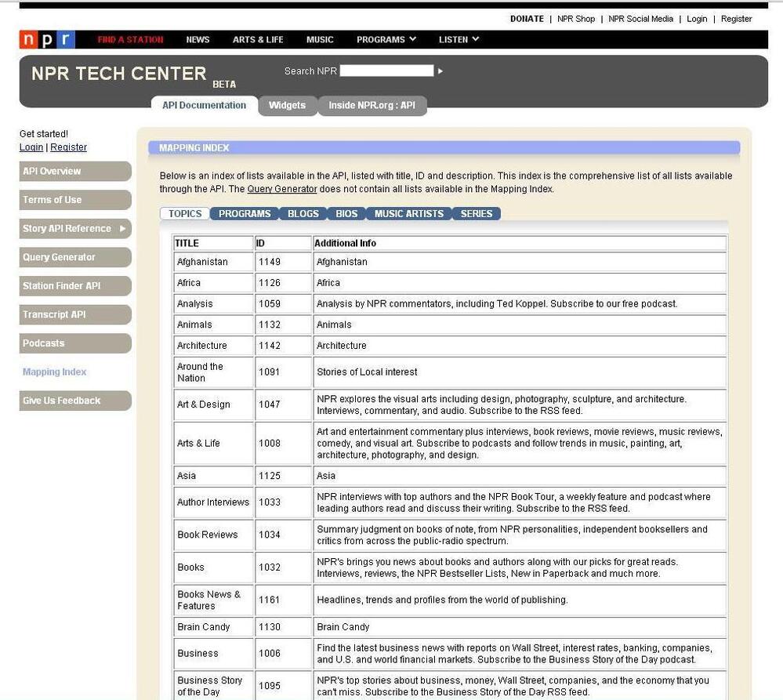Click DONATE link at top
Viewport: 783px width, 700px height.
(x=527, y=19)
